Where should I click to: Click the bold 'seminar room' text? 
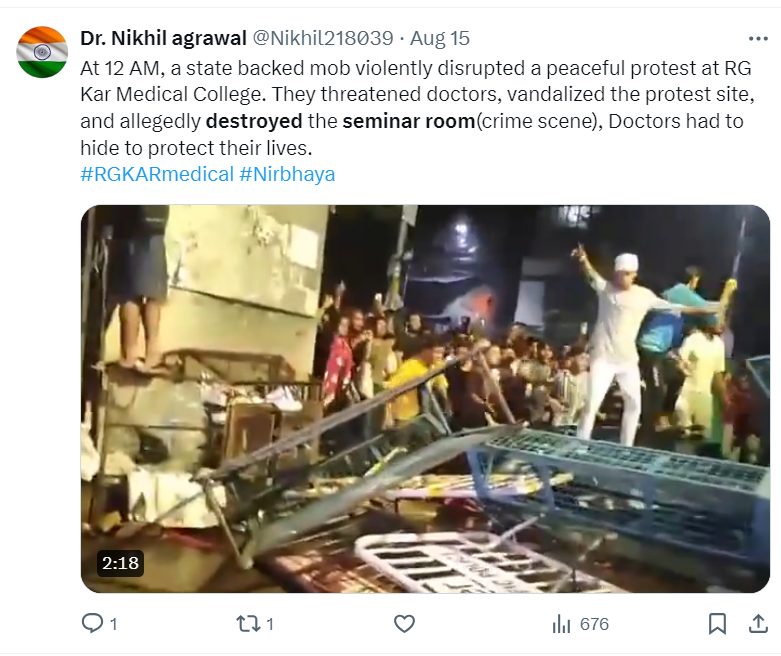point(409,121)
